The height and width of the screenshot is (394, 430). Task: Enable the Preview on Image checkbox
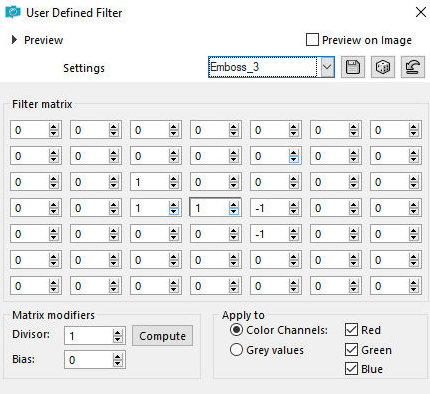pos(312,40)
